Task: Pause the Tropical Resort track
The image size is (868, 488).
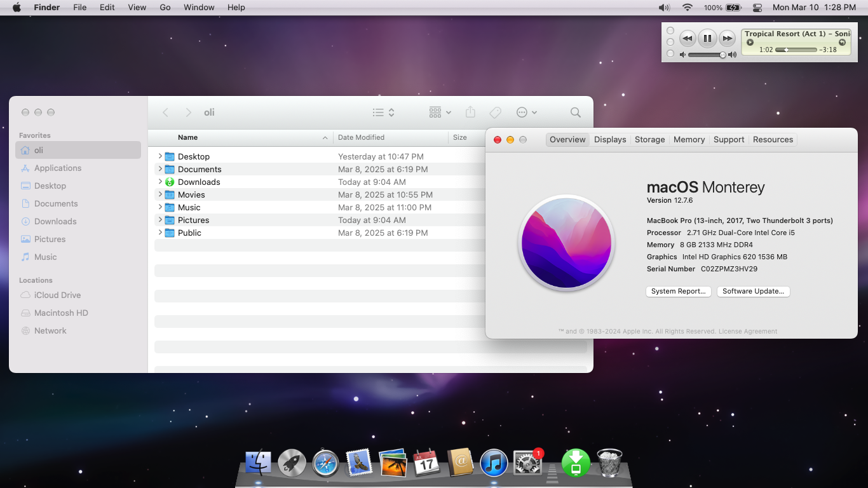Action: coord(708,38)
